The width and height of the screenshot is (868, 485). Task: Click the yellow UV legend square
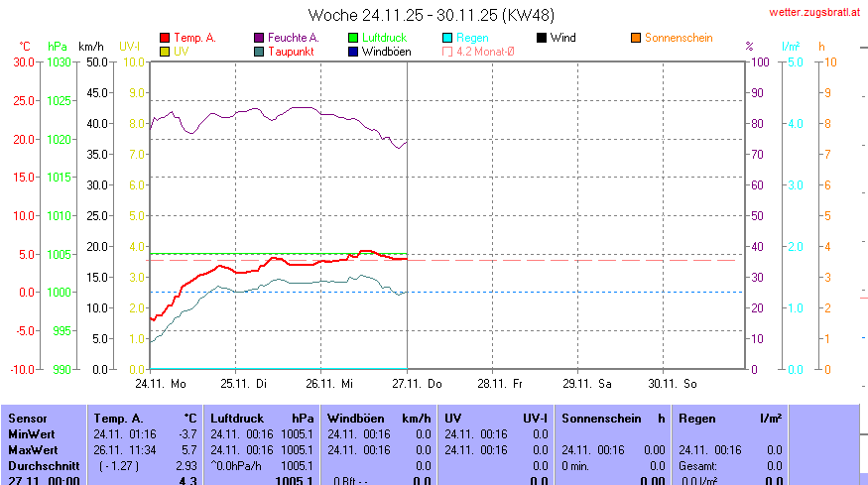point(165,51)
